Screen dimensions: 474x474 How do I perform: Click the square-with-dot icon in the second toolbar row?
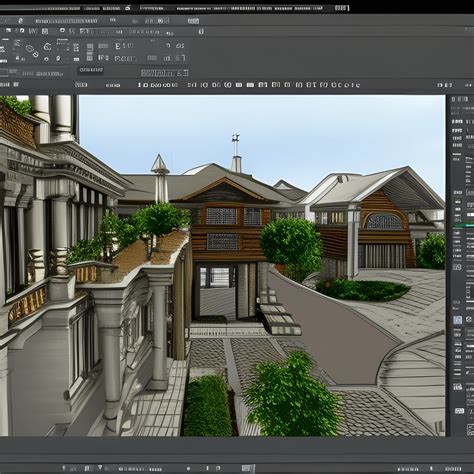click(x=62, y=31)
